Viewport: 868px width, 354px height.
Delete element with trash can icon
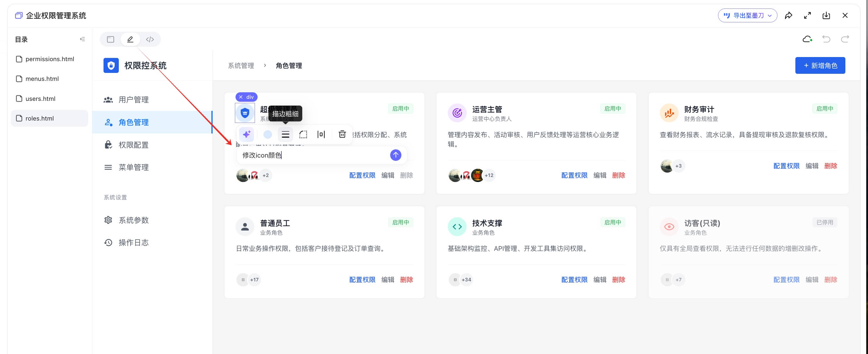point(342,134)
